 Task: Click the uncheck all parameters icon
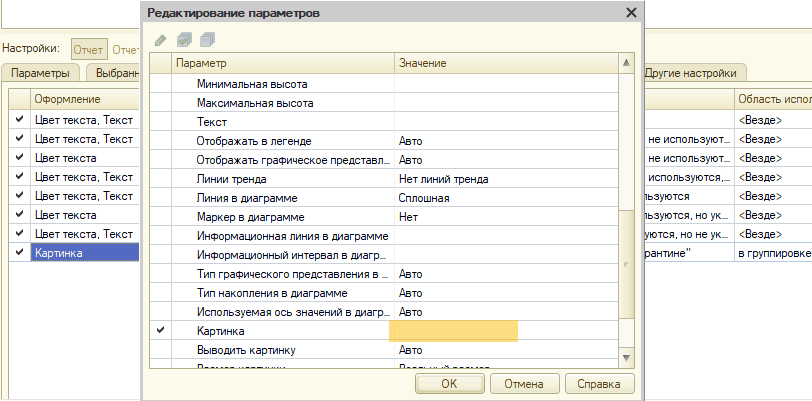click(x=207, y=40)
